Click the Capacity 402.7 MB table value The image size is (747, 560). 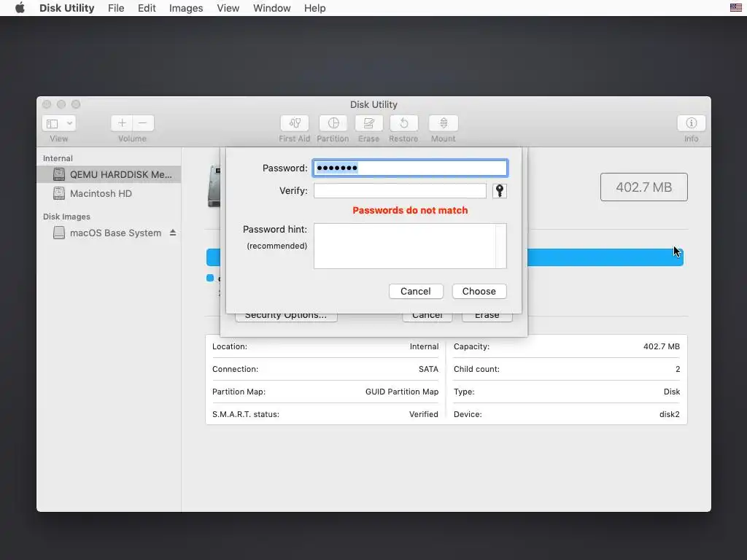click(x=661, y=346)
